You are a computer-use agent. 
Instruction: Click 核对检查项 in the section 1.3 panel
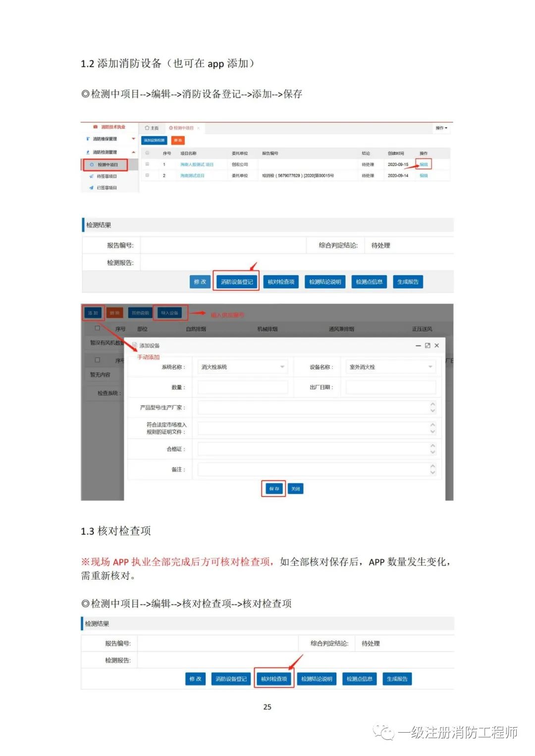point(274,679)
